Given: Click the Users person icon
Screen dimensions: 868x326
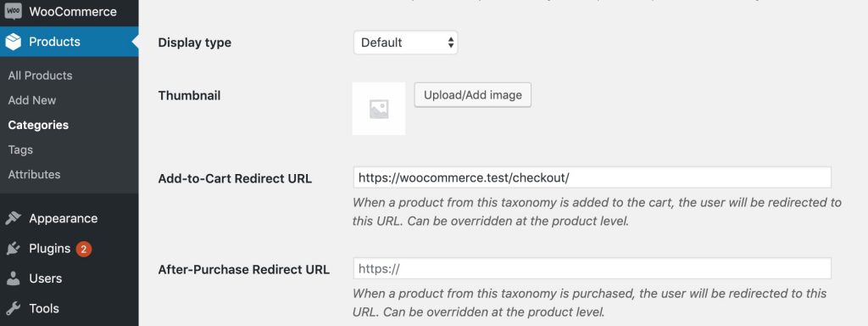Looking at the screenshot, I should pos(13,278).
